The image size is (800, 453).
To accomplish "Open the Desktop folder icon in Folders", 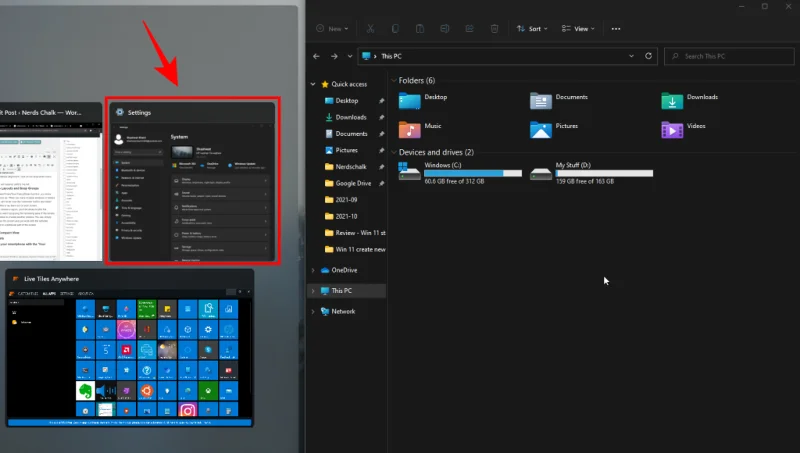I will 410,101.
